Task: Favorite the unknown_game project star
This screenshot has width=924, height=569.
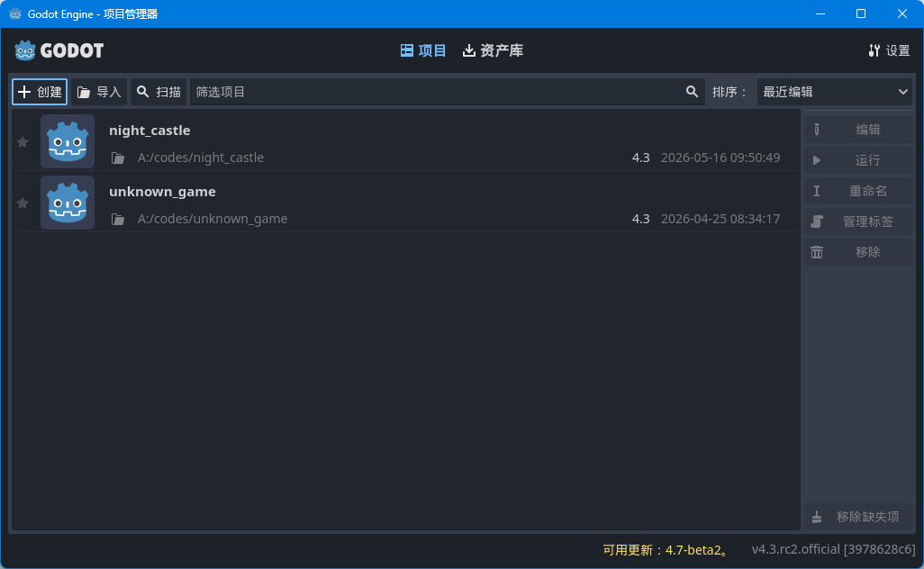Action: pyautogui.click(x=23, y=203)
